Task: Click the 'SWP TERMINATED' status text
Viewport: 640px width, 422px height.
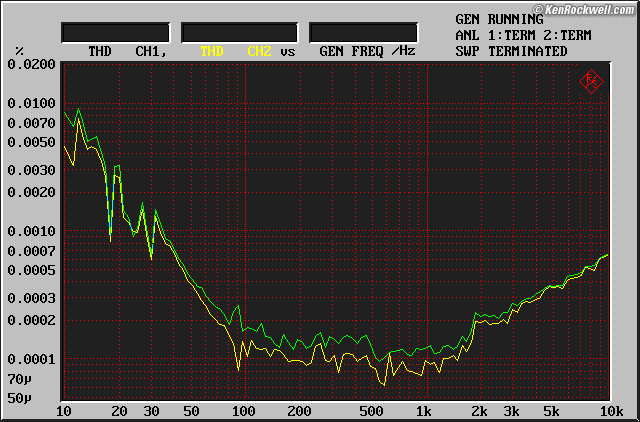Action: pos(511,51)
